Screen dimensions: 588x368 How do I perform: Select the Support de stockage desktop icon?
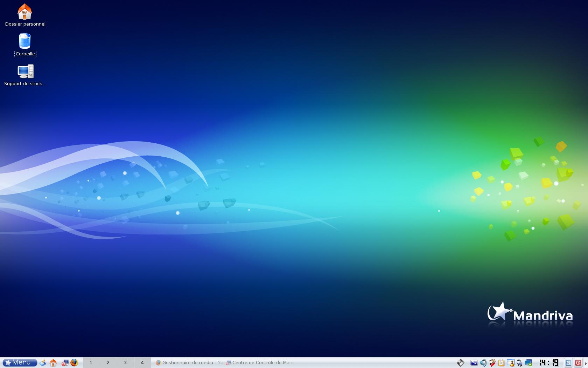click(25, 72)
